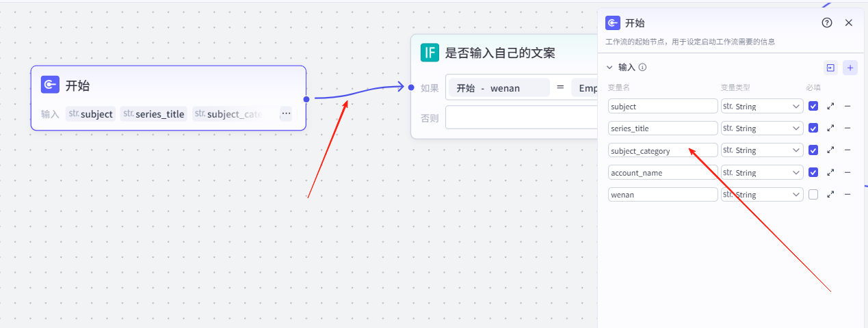Collapse the 输入 section chevron
The width and height of the screenshot is (868, 328).
609,68
